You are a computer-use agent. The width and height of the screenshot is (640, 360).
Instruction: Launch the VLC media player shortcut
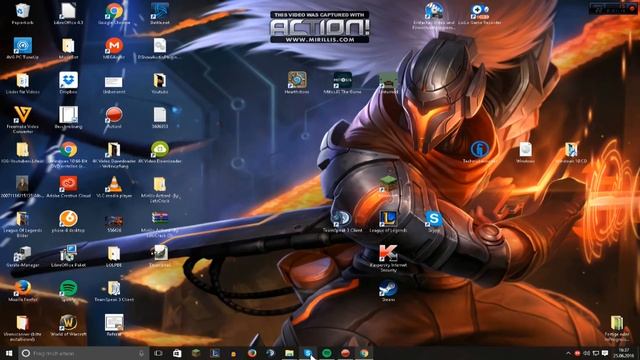(114, 187)
